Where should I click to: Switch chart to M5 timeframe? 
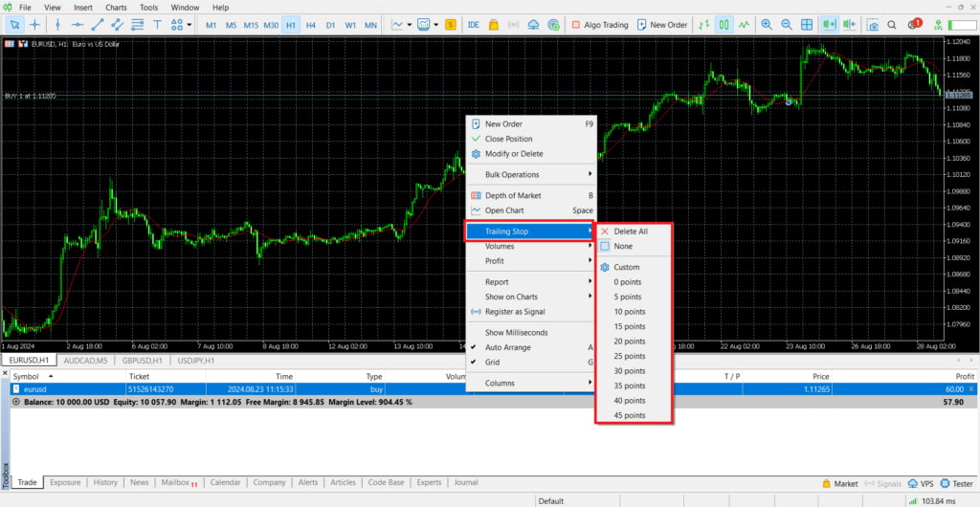tap(232, 25)
